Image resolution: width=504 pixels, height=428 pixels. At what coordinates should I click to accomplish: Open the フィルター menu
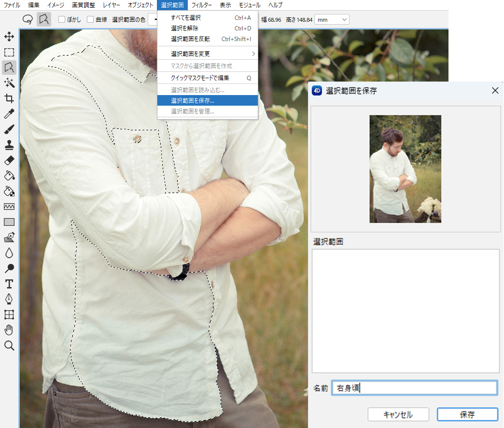pyautogui.click(x=201, y=5)
